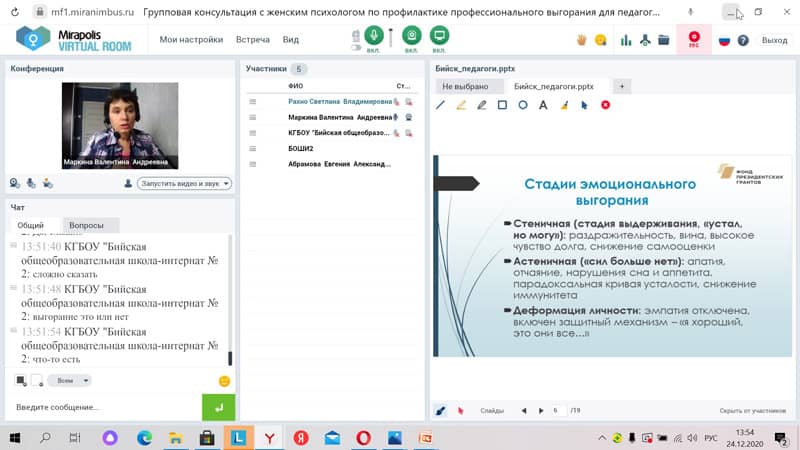Open the Встреча menu
Screen dimensions: 800x450
[x=253, y=39]
